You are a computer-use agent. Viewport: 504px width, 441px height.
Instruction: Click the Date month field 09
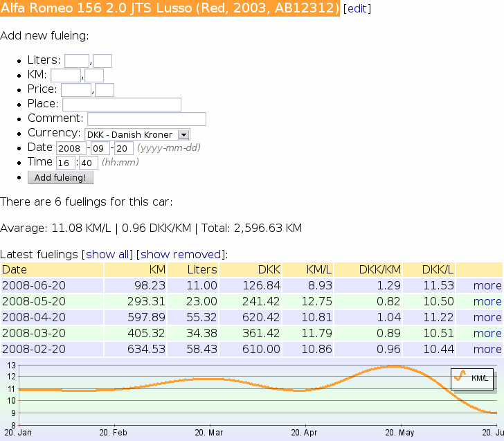click(100, 148)
